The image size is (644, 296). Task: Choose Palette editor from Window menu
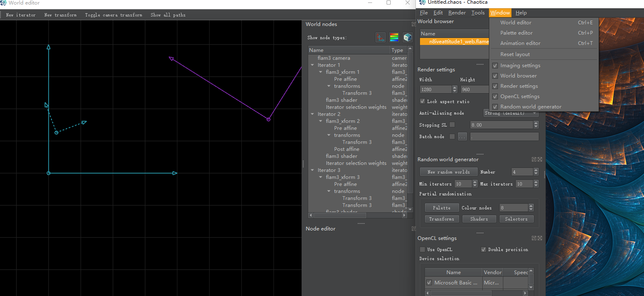516,33
